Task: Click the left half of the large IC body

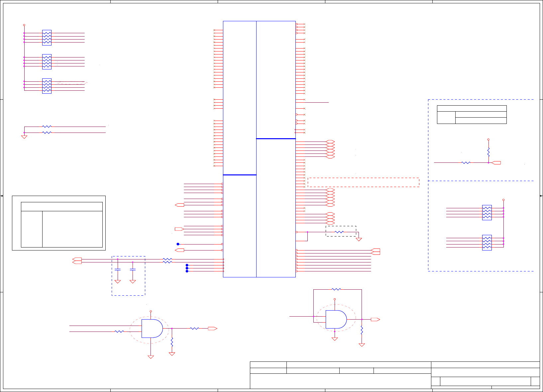Action: 240,149
